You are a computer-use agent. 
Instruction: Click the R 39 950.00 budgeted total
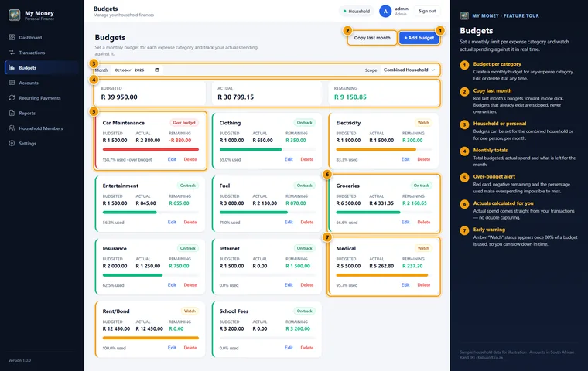pyautogui.click(x=119, y=97)
